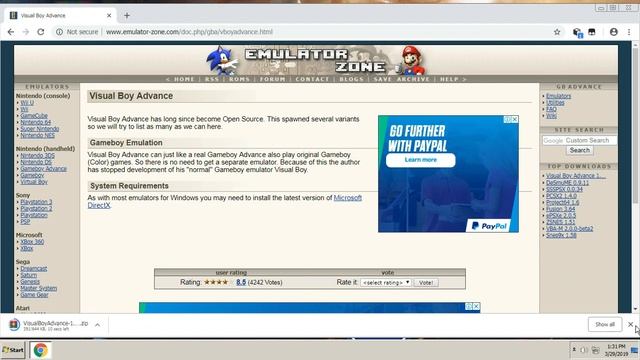Open DeSmuME 0.9.11 top download
This screenshot has height=360, width=640.
[x=567, y=183]
